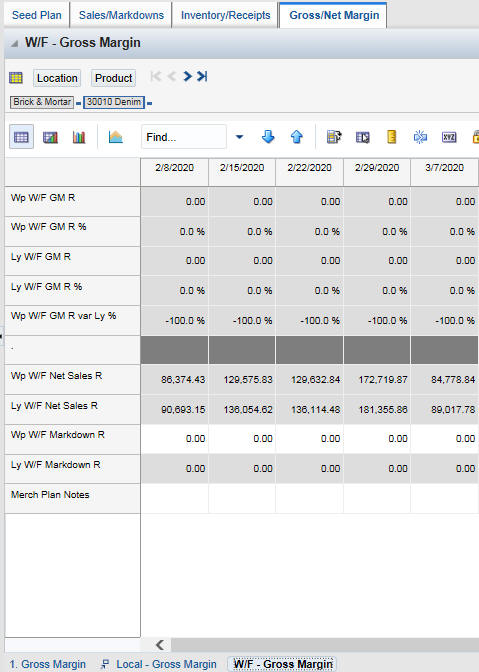
Task: Click the Product dimension button
Action: click(114, 78)
